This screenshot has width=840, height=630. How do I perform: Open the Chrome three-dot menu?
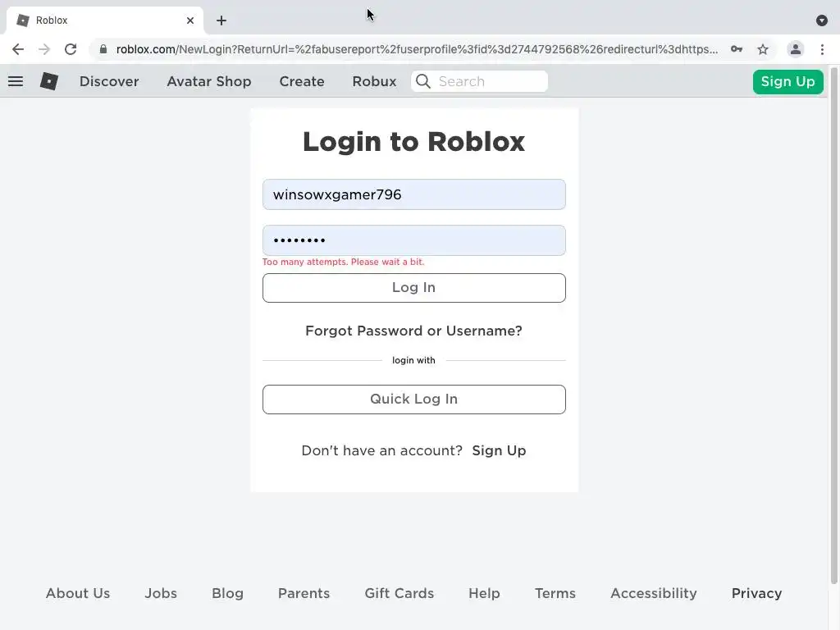pos(822,49)
